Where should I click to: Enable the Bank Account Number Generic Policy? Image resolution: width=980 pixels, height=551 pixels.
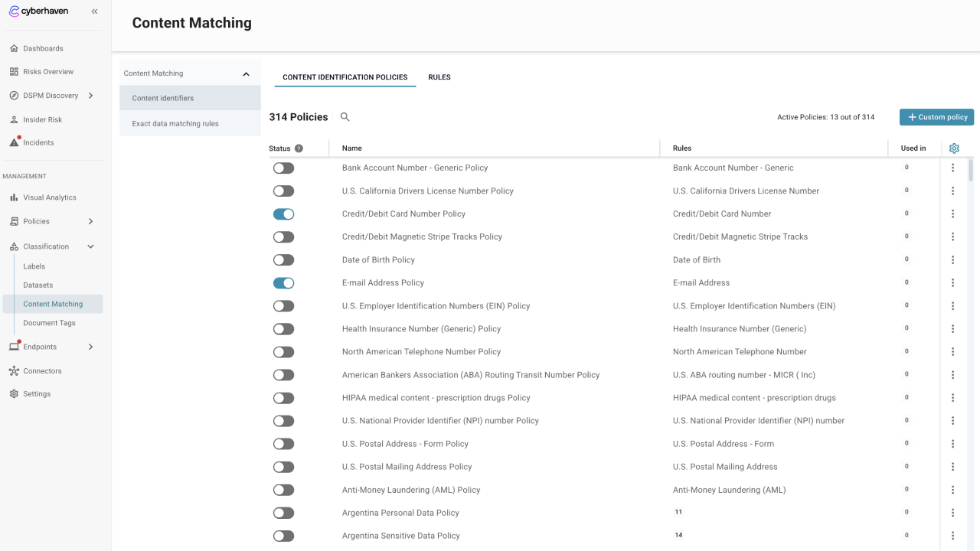tap(283, 168)
